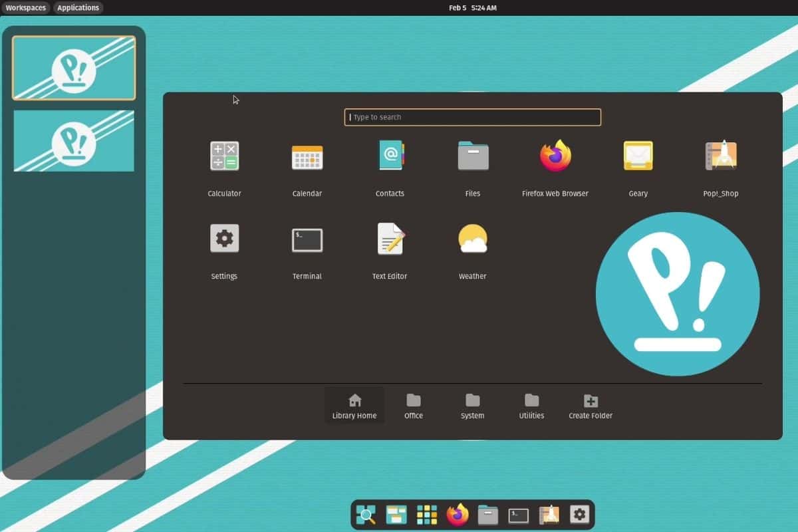Open the Applications menu in the top bar

click(x=78, y=7)
